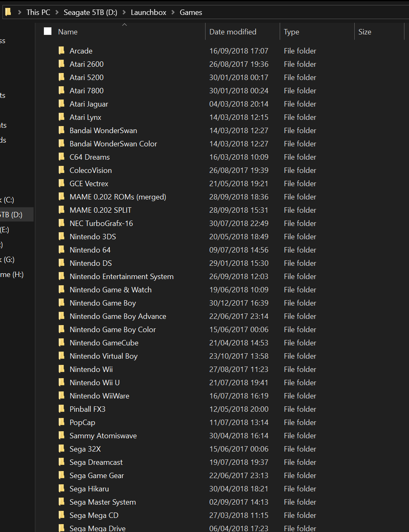409x532 pixels.
Task: Click the Games breadcrumb segment
Action: pyautogui.click(x=191, y=12)
